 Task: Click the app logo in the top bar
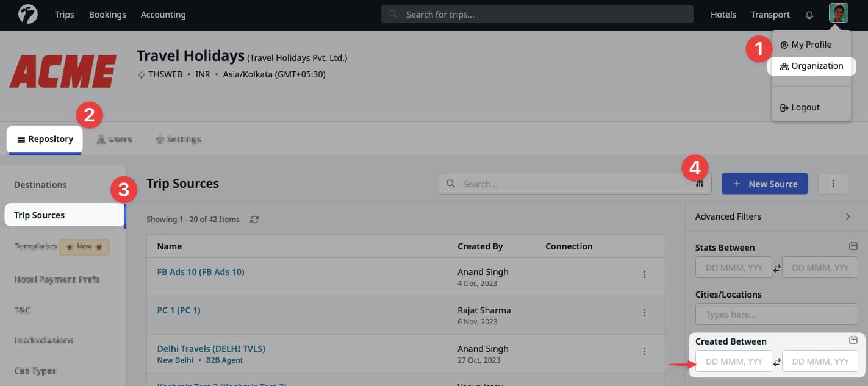pyautogui.click(x=28, y=14)
